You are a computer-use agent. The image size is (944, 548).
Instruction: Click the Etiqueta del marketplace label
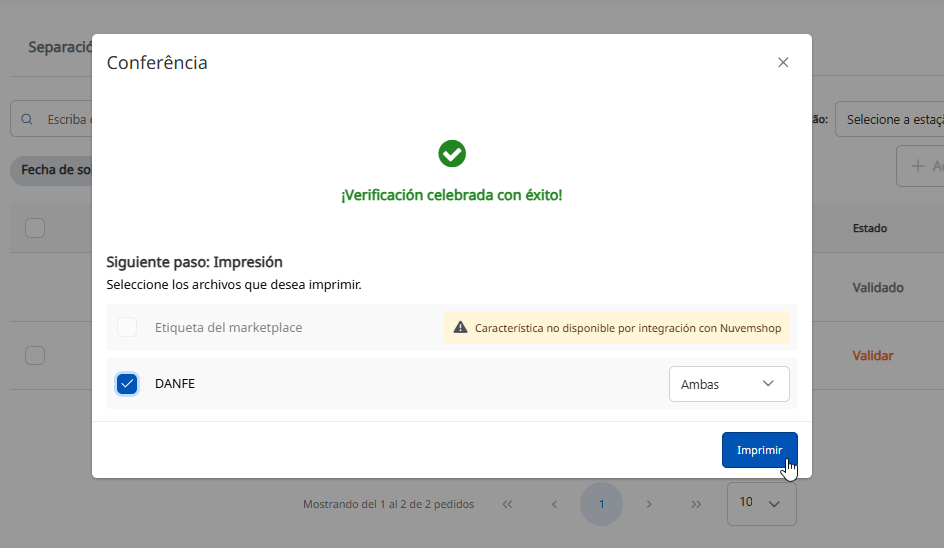coord(229,328)
